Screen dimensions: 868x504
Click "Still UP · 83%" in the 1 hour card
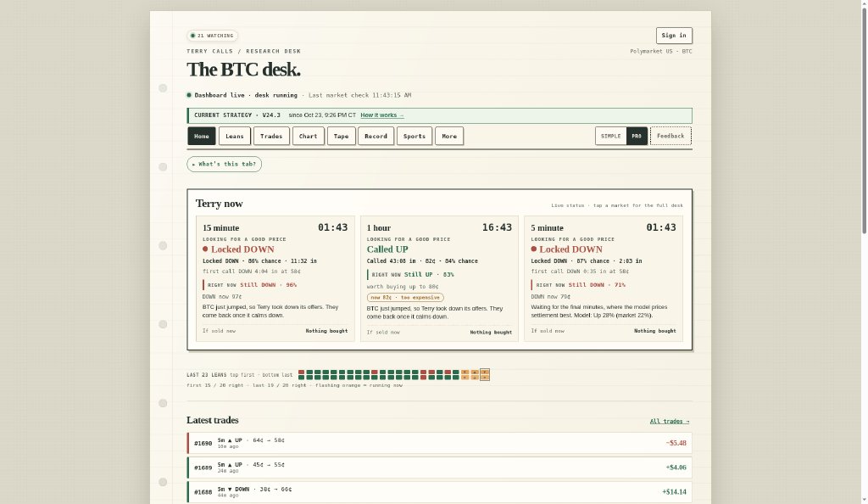[x=429, y=274]
